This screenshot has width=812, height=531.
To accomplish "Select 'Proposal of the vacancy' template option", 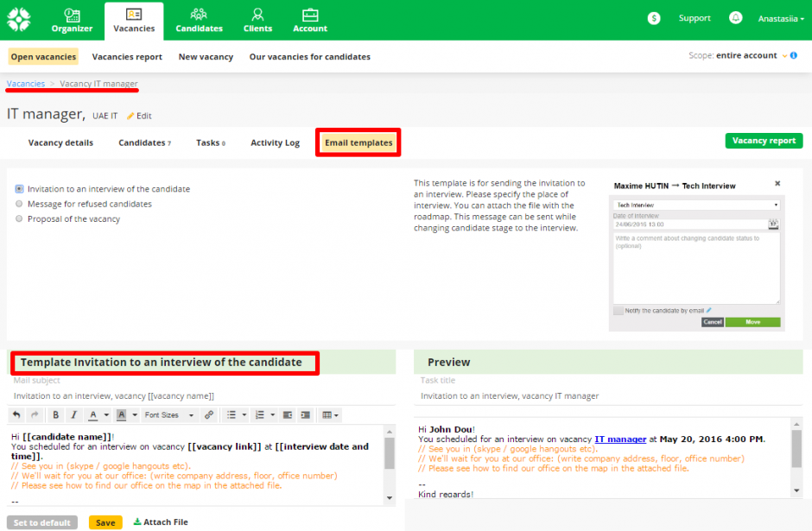I will (20, 219).
